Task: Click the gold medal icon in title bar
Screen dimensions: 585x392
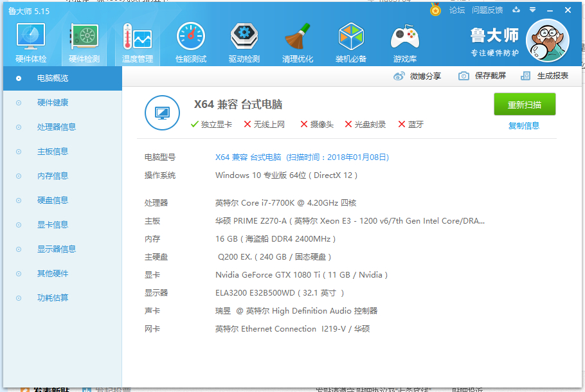Action: coord(435,10)
